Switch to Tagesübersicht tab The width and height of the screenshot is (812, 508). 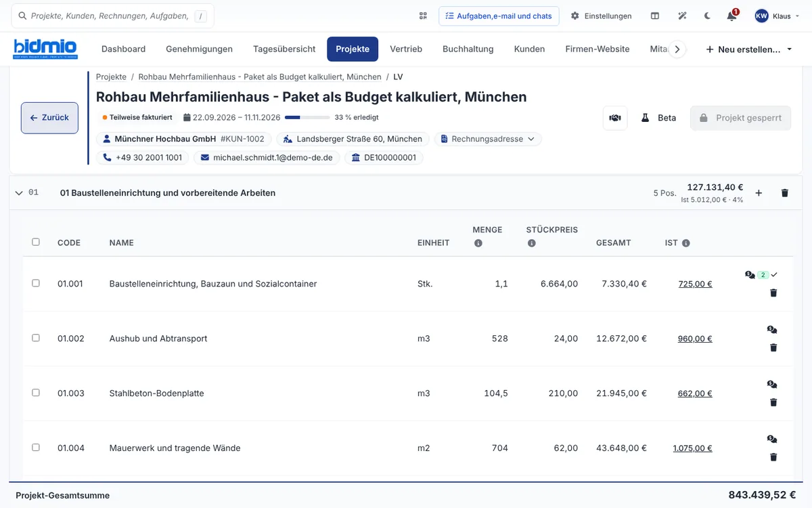tap(284, 49)
